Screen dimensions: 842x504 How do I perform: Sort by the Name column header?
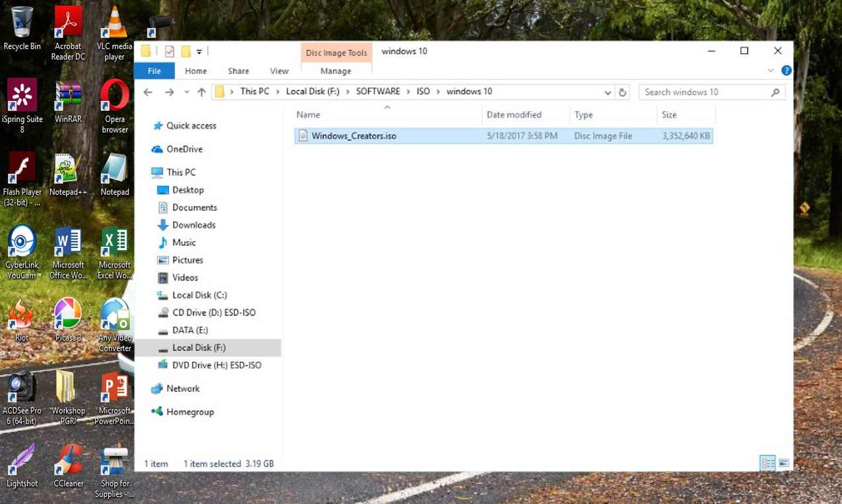click(x=387, y=115)
